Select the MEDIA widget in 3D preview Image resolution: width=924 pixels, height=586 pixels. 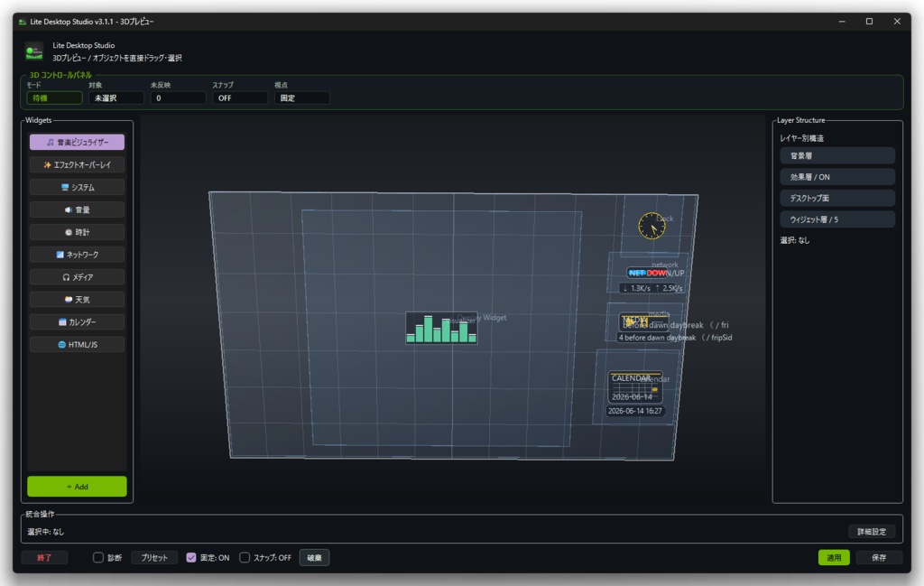[643, 321]
